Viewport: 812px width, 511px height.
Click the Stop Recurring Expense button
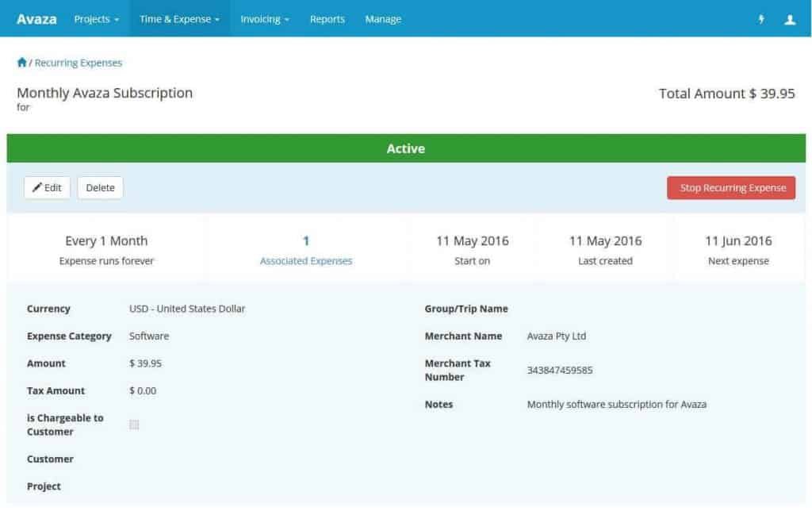[x=730, y=187]
